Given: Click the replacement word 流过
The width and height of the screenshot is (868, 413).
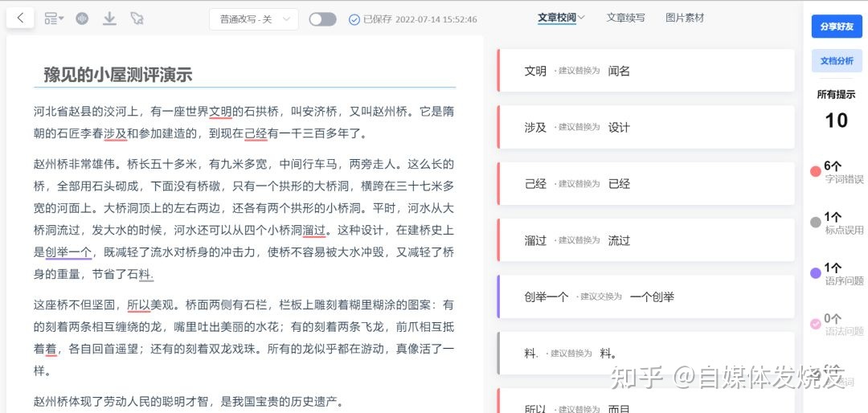Looking at the screenshot, I should click(619, 240).
